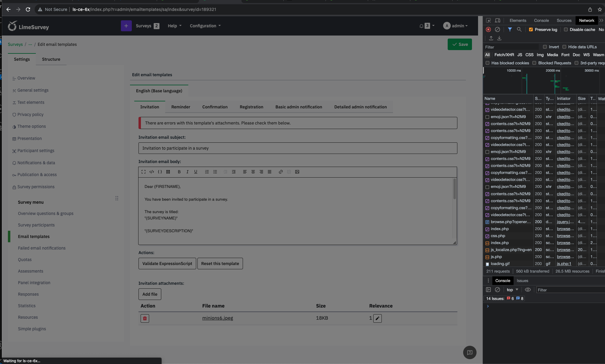Screen dimensions: 605x364
Task: Click the Add file button
Action: tap(150, 294)
